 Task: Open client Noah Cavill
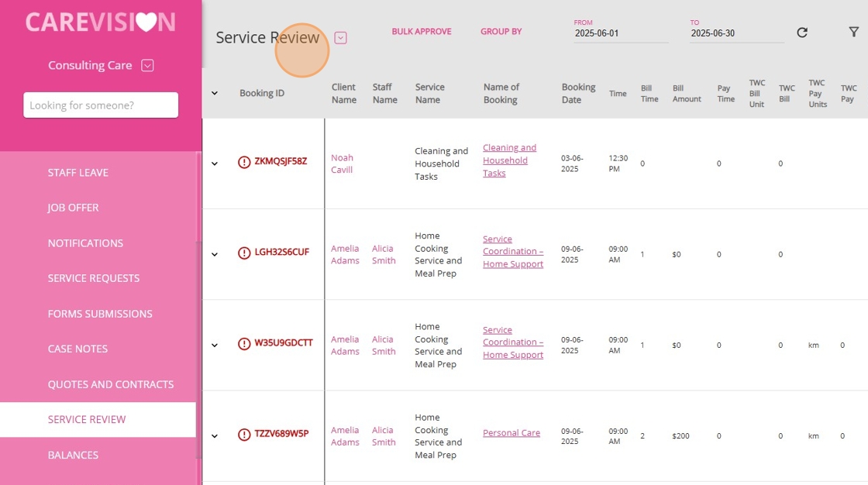click(342, 164)
